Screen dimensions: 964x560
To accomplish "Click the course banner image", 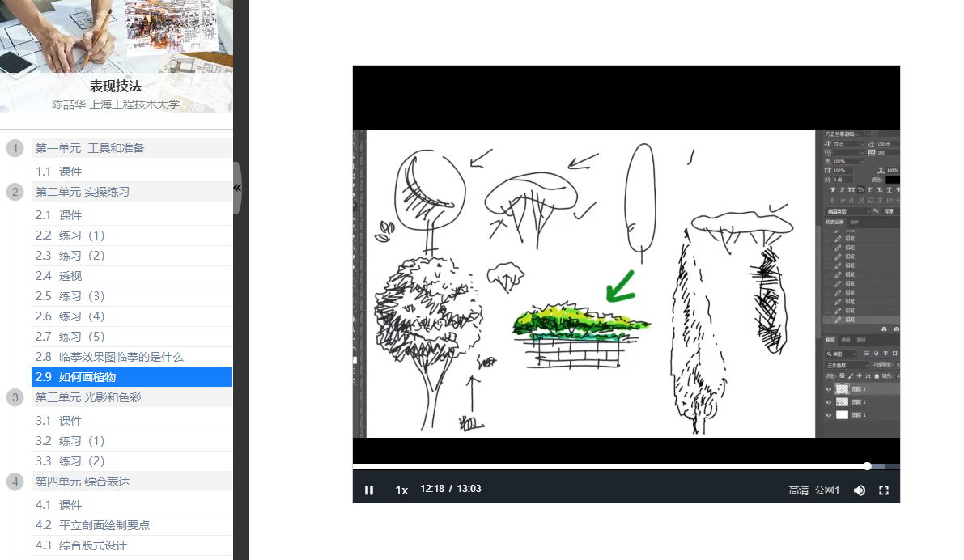I will click(x=116, y=36).
